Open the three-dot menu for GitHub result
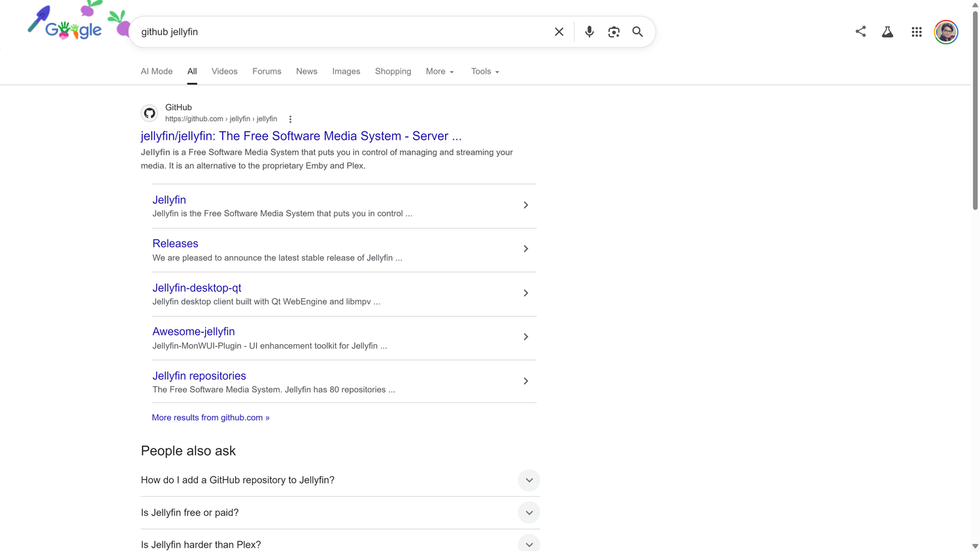 pyautogui.click(x=290, y=119)
